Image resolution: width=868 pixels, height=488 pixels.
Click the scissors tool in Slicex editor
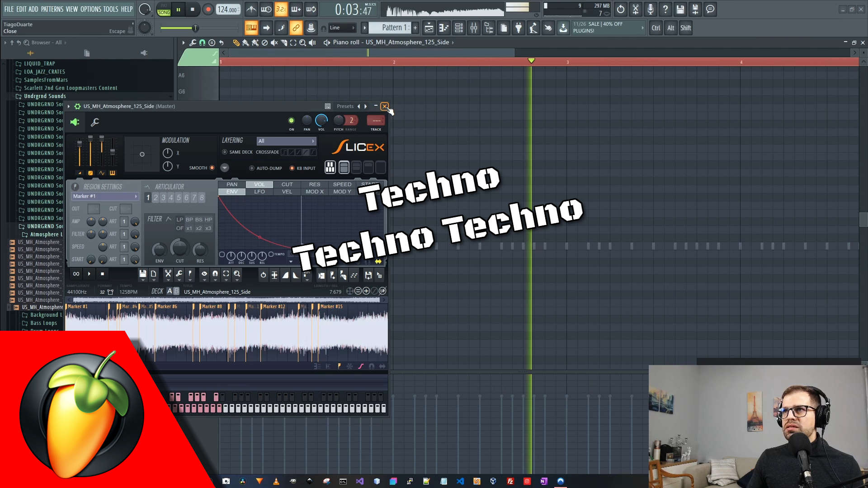(168, 274)
